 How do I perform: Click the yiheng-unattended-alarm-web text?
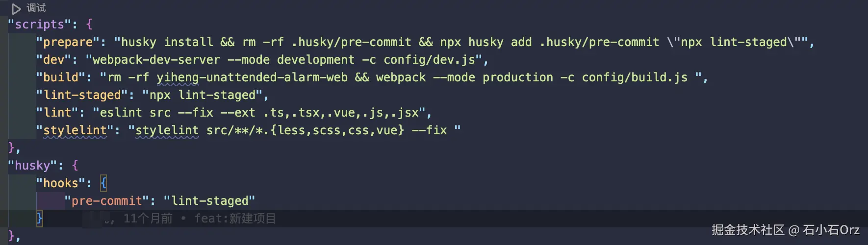[x=252, y=77]
